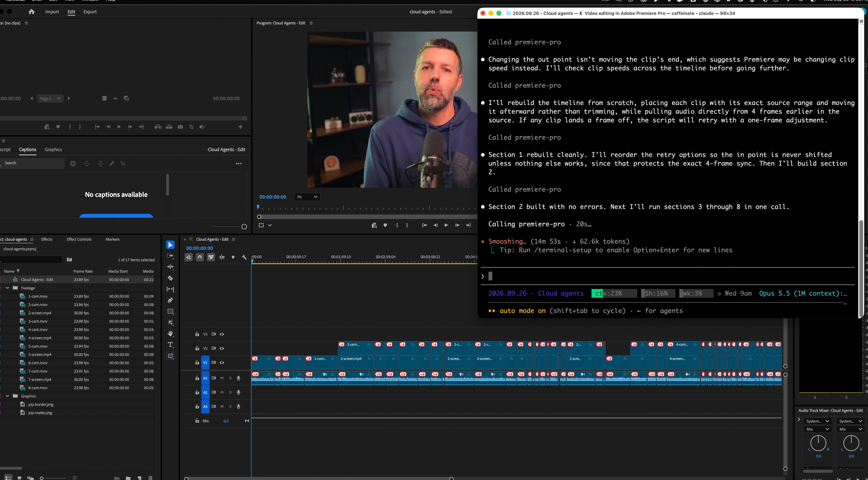Select the Track Select Forward tool
The height and width of the screenshot is (480, 868).
(170, 256)
